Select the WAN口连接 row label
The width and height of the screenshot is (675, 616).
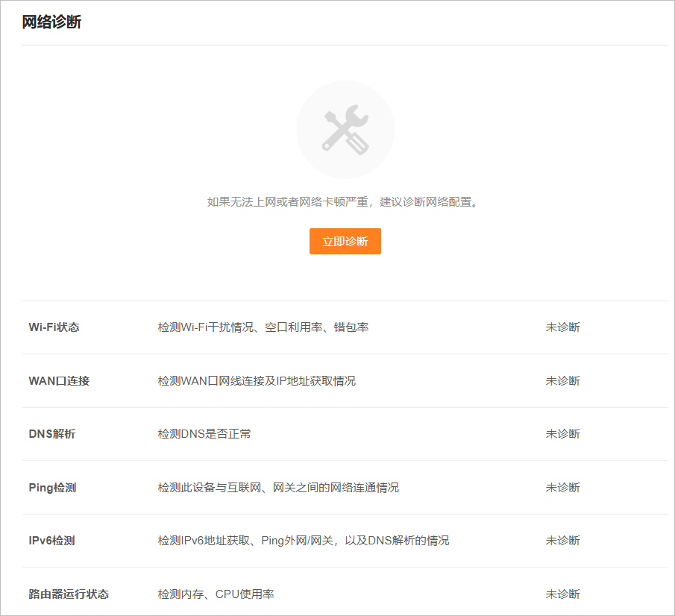(59, 381)
